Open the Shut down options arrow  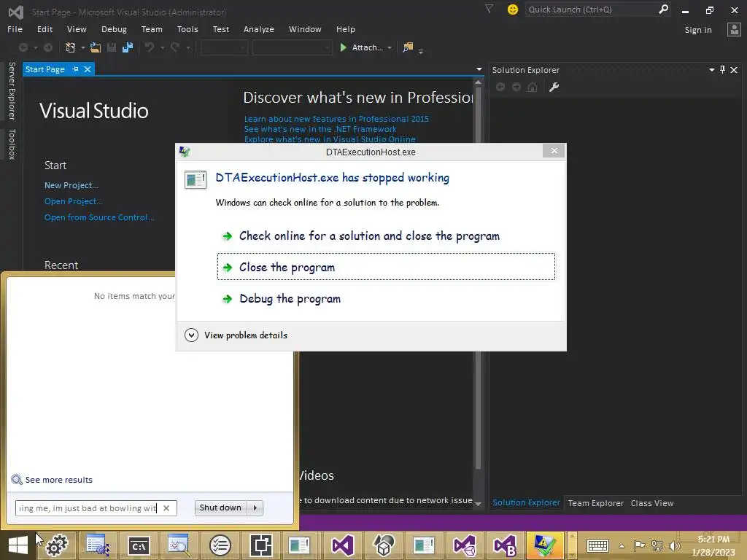coord(255,508)
